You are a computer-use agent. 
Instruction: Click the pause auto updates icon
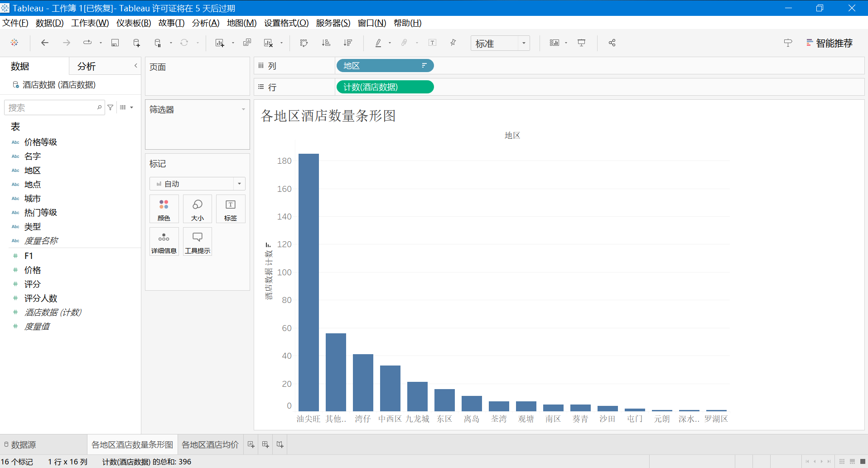click(x=158, y=43)
